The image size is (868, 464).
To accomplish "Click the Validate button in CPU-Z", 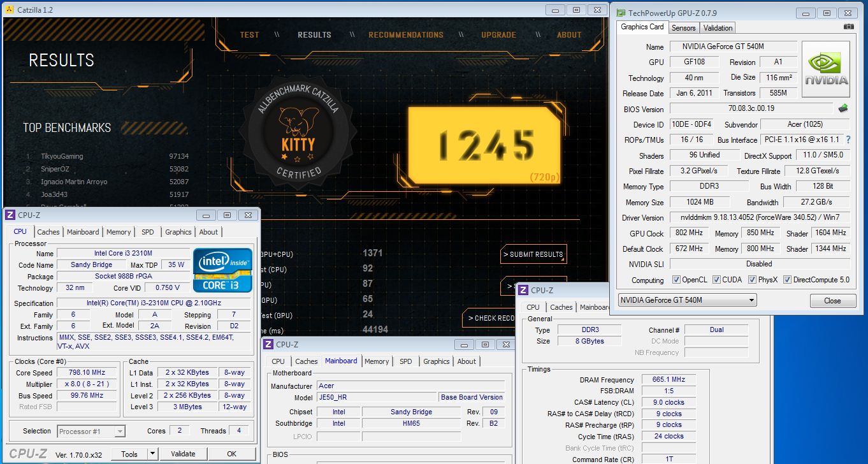I will 183,454.
